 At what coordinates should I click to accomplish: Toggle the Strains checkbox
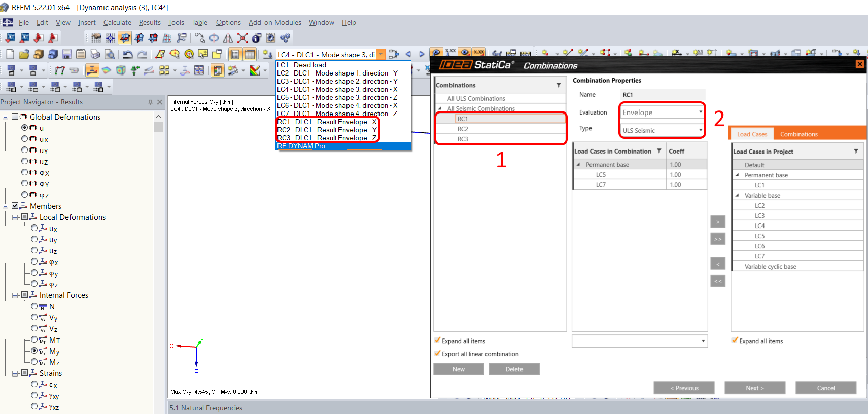point(25,373)
